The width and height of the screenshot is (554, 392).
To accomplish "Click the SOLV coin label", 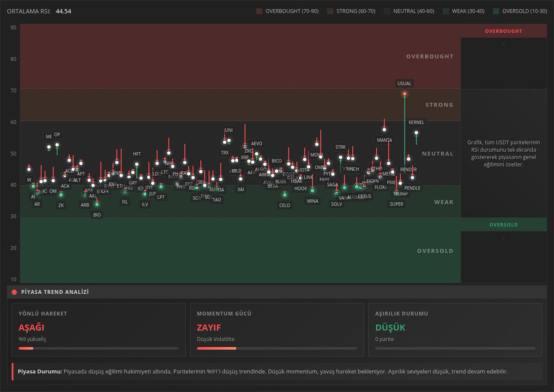I will click(x=337, y=204).
